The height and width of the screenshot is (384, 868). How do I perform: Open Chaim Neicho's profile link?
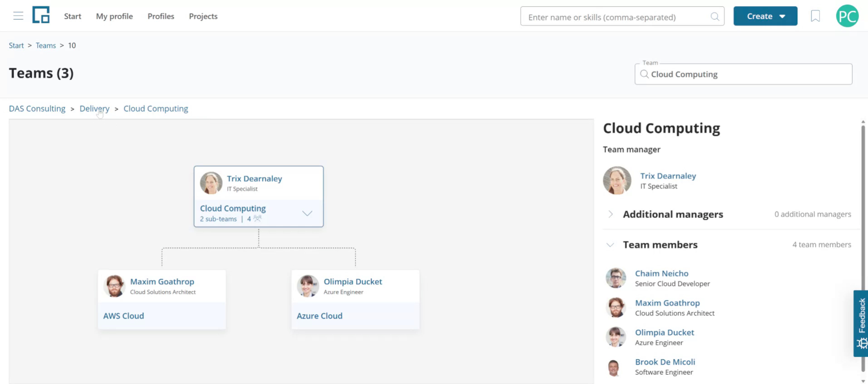tap(661, 273)
